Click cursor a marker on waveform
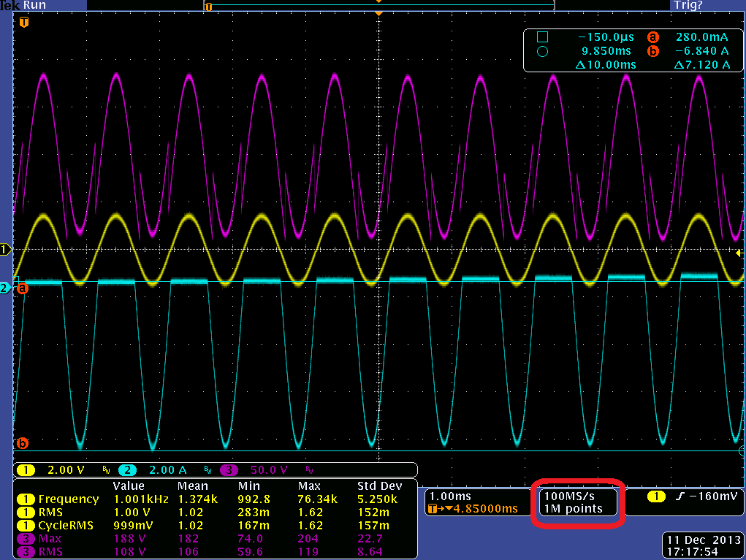This screenshot has width=746, height=560. pos(23,288)
